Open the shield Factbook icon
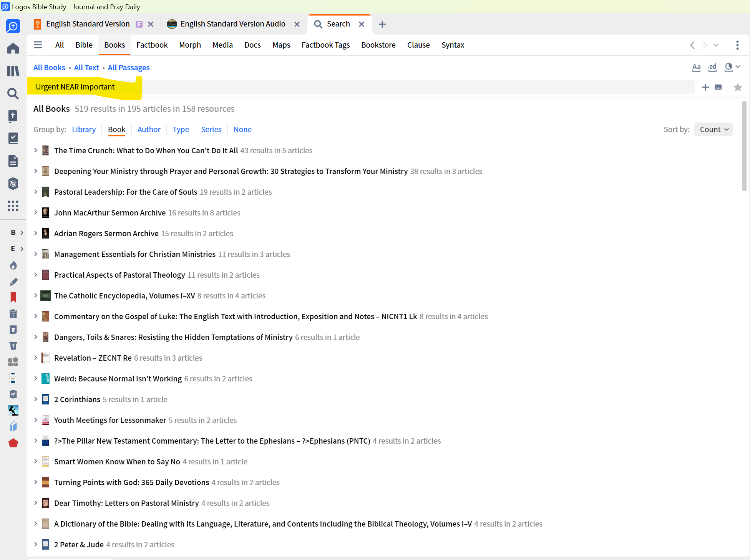750x560 pixels. pos(13,184)
